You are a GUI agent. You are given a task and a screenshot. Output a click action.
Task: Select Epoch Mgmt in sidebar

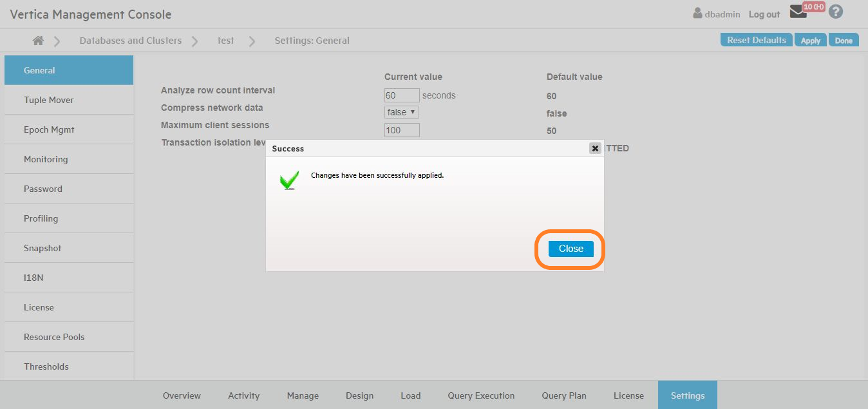point(49,129)
